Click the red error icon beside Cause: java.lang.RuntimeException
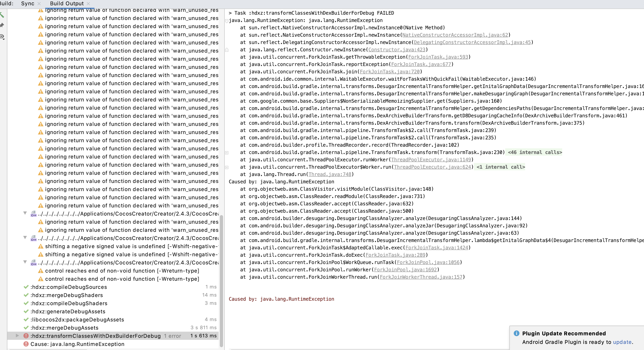The width and height of the screenshot is (644, 350). 26,344
